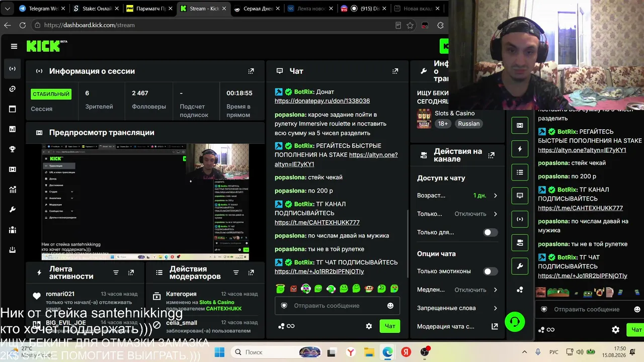
Task: Click the stream preview thumbnail
Action: pyautogui.click(x=145, y=202)
